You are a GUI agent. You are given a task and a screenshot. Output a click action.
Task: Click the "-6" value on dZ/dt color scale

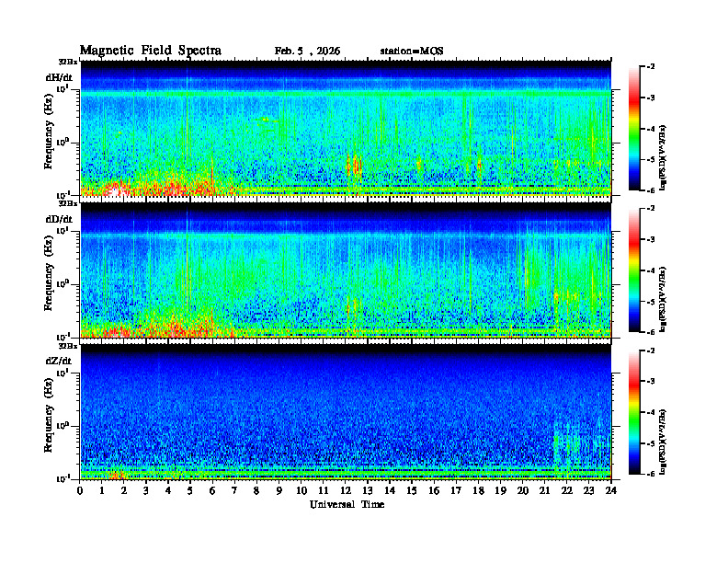651,474
